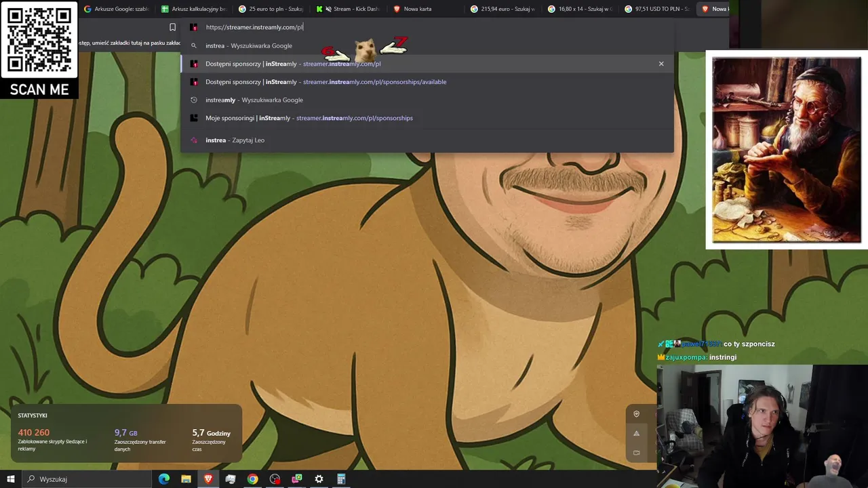Switch to the '16,80 x 14' search tab
The height and width of the screenshot is (488, 868).
(581, 9)
